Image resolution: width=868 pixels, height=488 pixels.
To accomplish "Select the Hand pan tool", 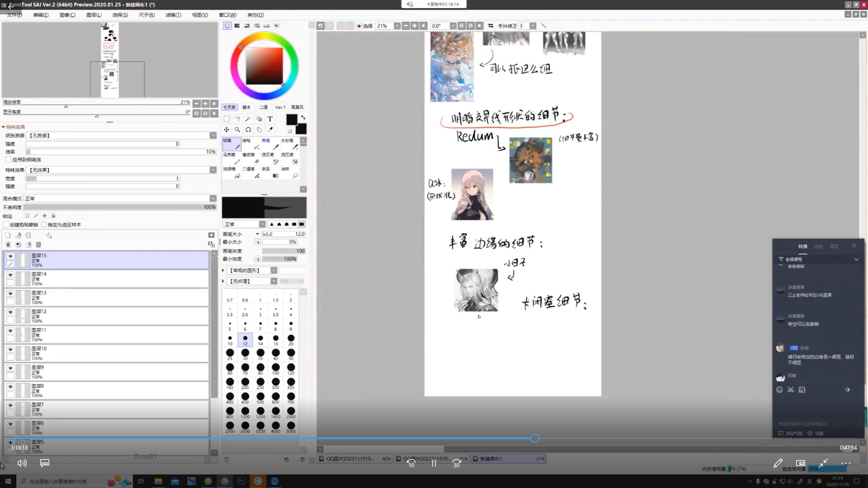I will (x=259, y=130).
